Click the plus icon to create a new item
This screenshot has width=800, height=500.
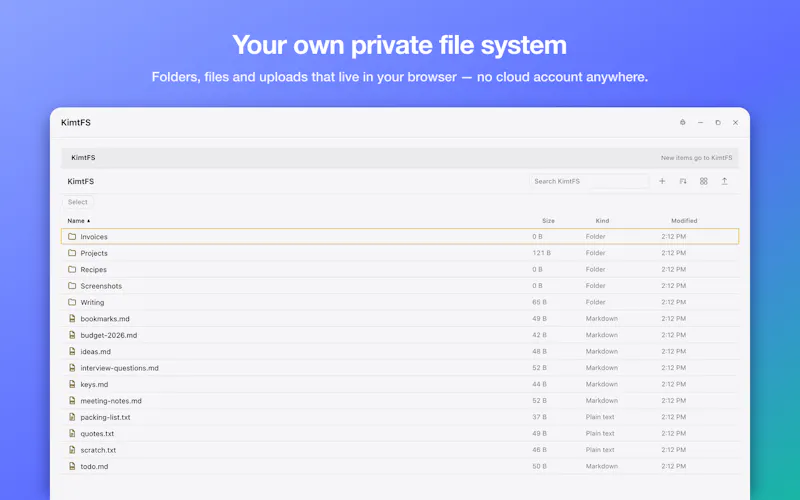(x=662, y=181)
